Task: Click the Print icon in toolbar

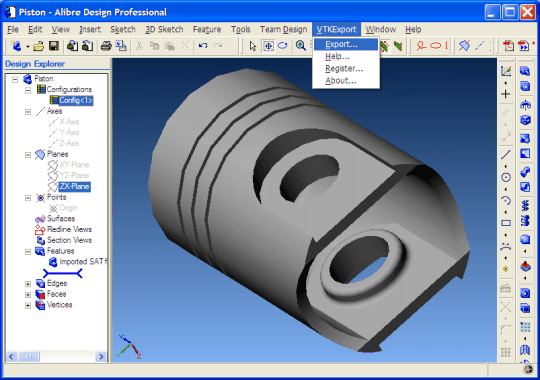Action: click(x=106, y=46)
